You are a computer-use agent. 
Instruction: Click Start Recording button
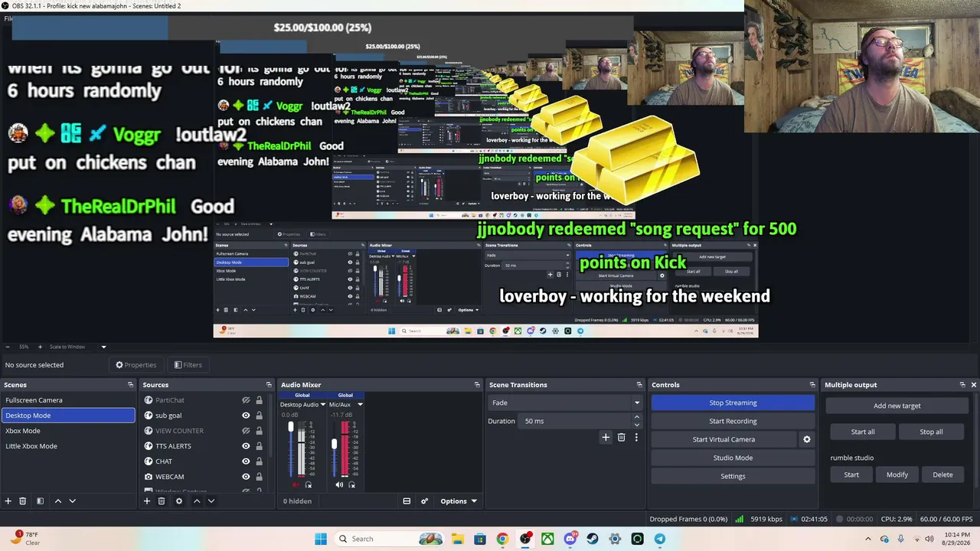pos(733,421)
